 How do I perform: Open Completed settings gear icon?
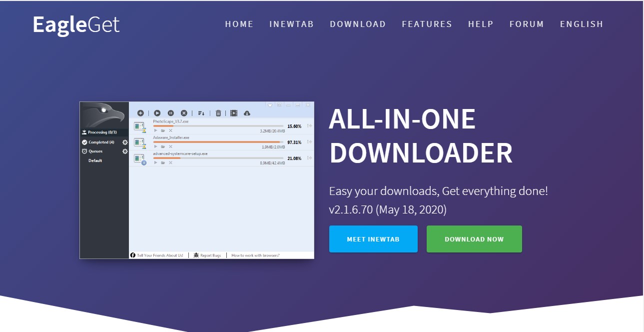click(x=125, y=142)
